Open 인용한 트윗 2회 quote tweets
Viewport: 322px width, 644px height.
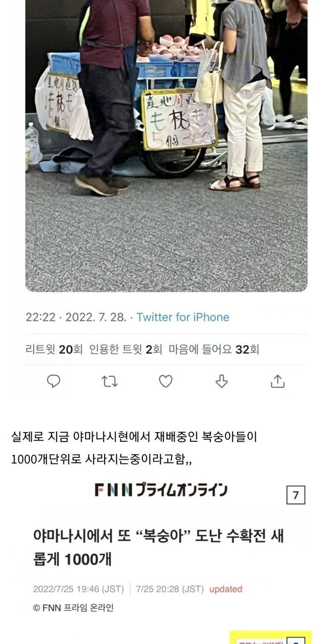tap(125, 350)
